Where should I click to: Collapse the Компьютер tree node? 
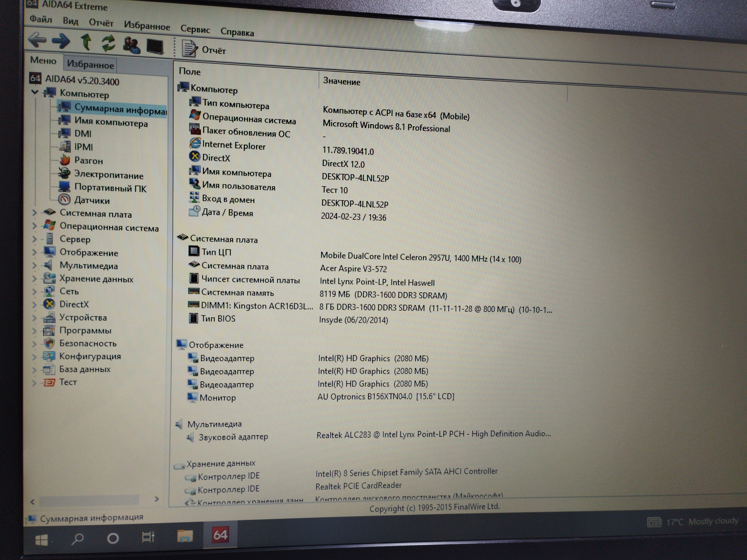[x=35, y=92]
